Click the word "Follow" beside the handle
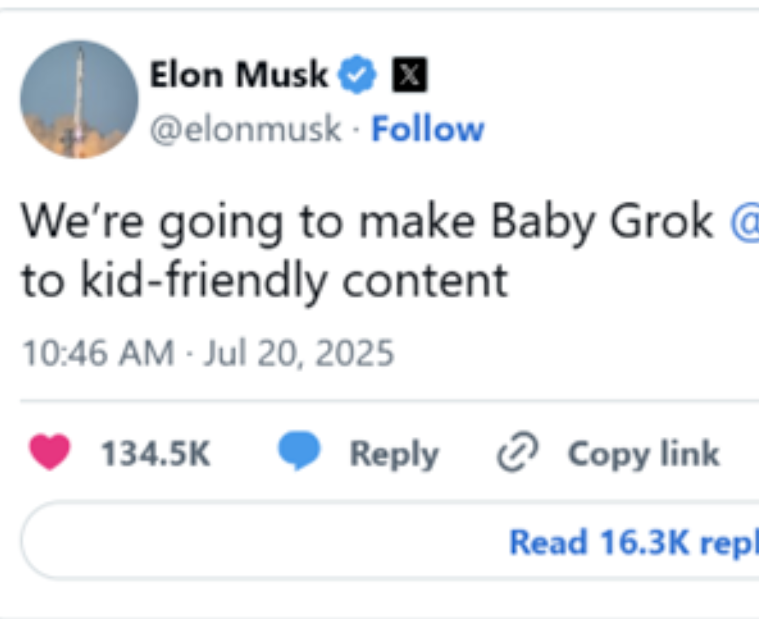 [427, 129]
